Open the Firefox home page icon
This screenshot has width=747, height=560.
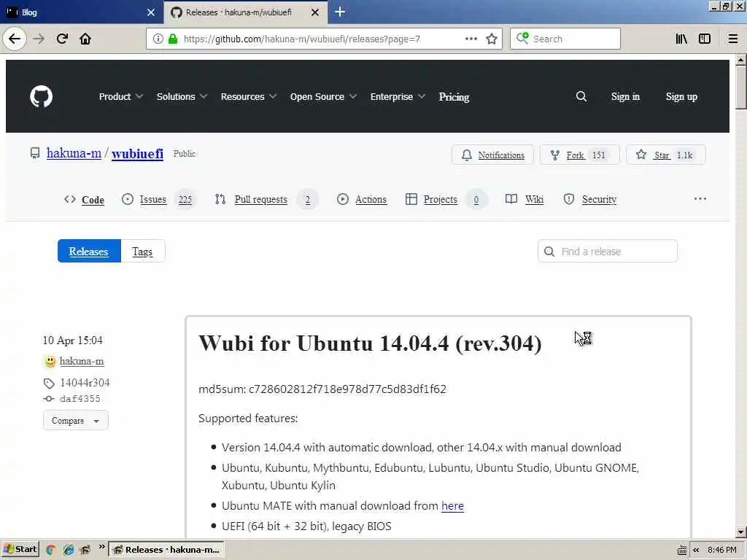pos(85,39)
